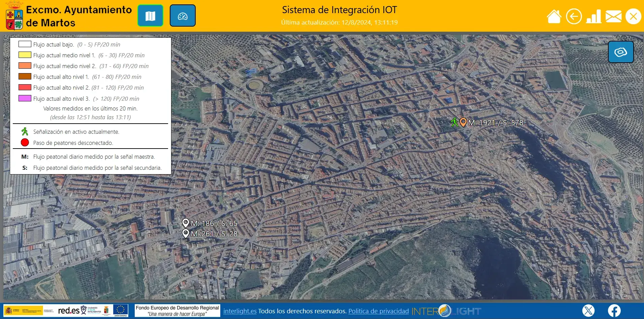Viewport: 644px width, 319px height.
Task: Open Facebook page from footer icon
Action: pyautogui.click(x=614, y=310)
